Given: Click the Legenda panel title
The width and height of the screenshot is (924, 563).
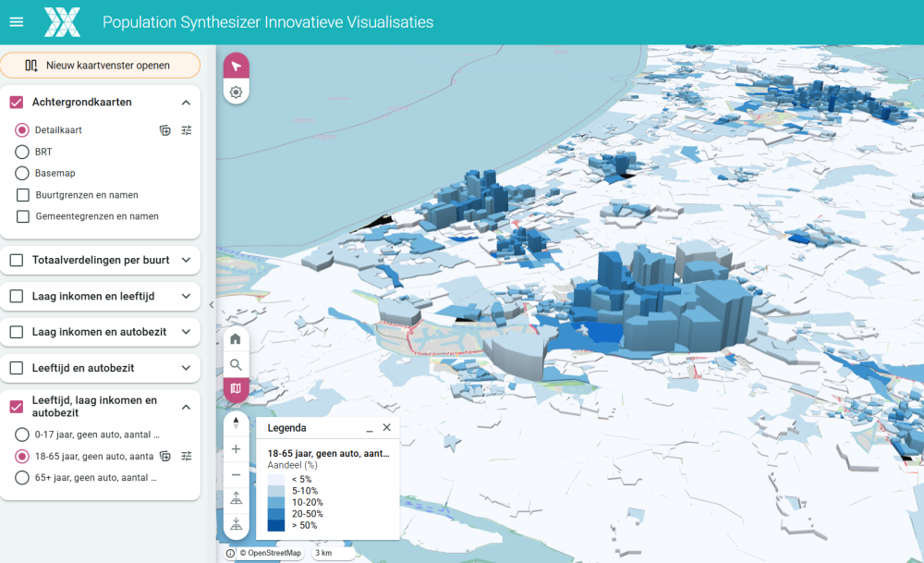Looking at the screenshot, I should coord(287,428).
